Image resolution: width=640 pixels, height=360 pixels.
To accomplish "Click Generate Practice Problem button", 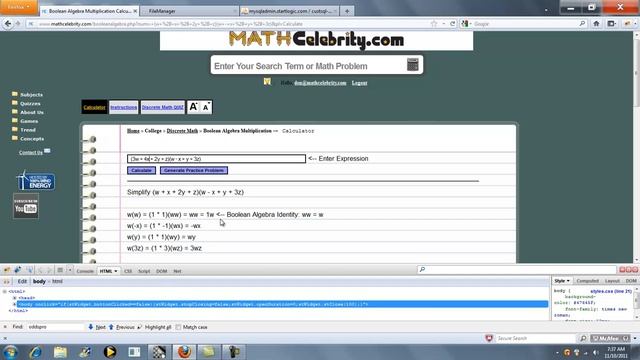I will 194,170.
